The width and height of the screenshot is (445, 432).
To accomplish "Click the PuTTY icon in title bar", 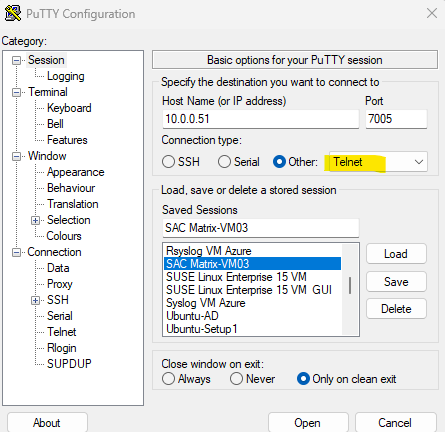I will (13, 13).
